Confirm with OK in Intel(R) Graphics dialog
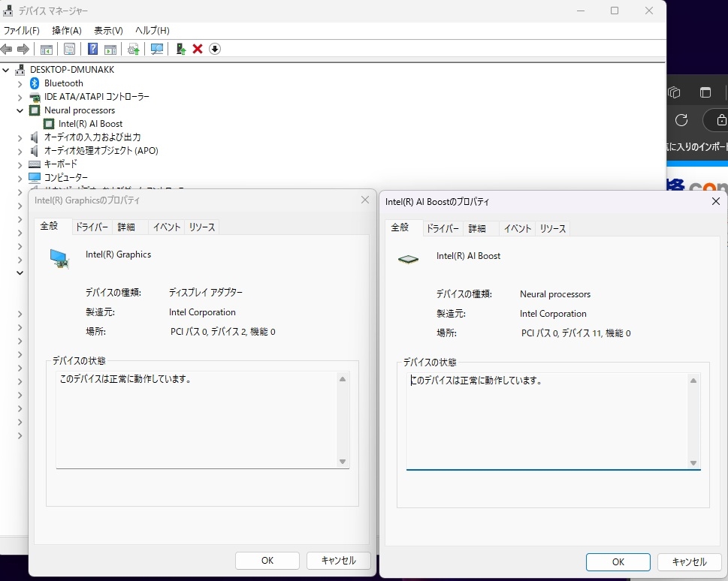This screenshot has width=728, height=581. pos(267,561)
